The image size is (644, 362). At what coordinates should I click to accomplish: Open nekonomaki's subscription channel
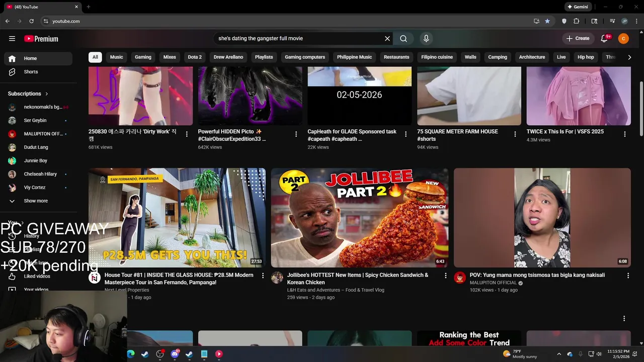38,107
